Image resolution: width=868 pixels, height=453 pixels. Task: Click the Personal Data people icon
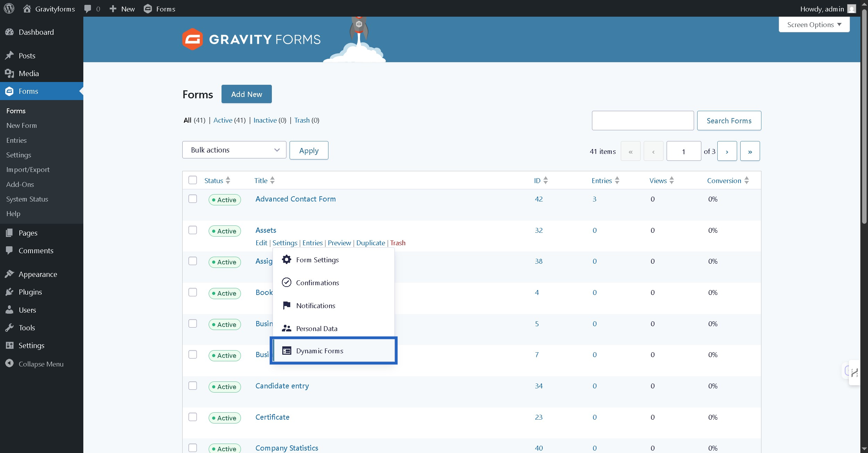(286, 328)
